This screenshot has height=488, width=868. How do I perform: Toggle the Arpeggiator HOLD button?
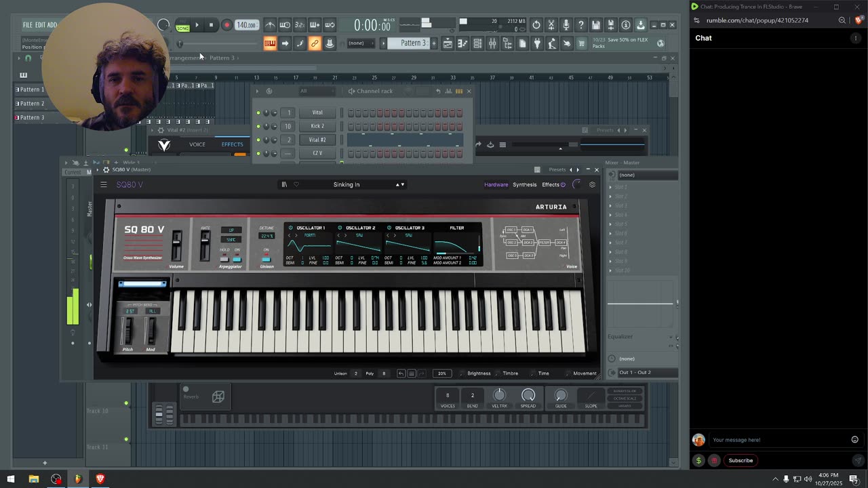[x=224, y=259]
